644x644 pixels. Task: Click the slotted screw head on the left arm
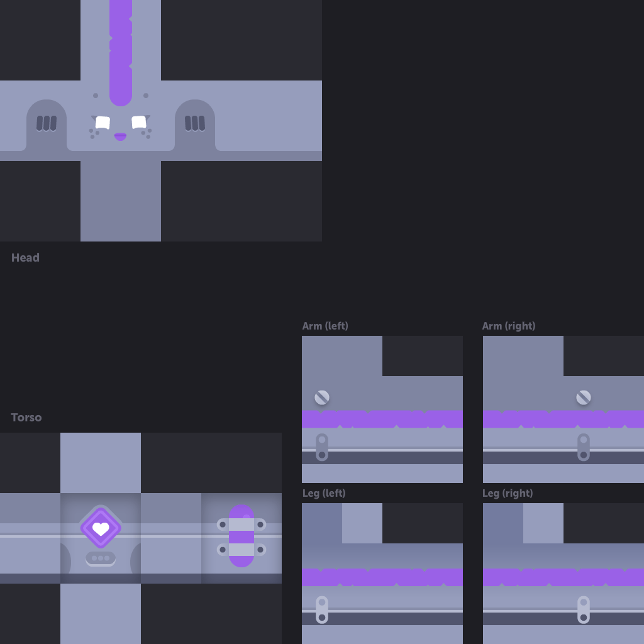(322, 397)
